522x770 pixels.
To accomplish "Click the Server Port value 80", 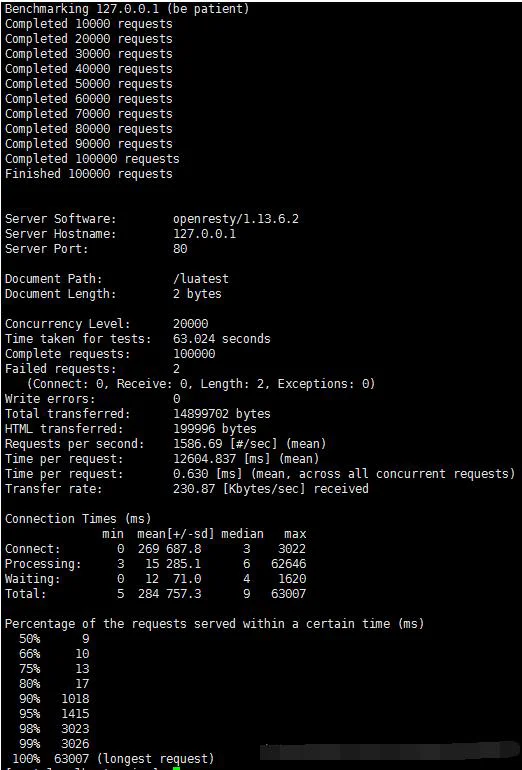I will point(180,248).
